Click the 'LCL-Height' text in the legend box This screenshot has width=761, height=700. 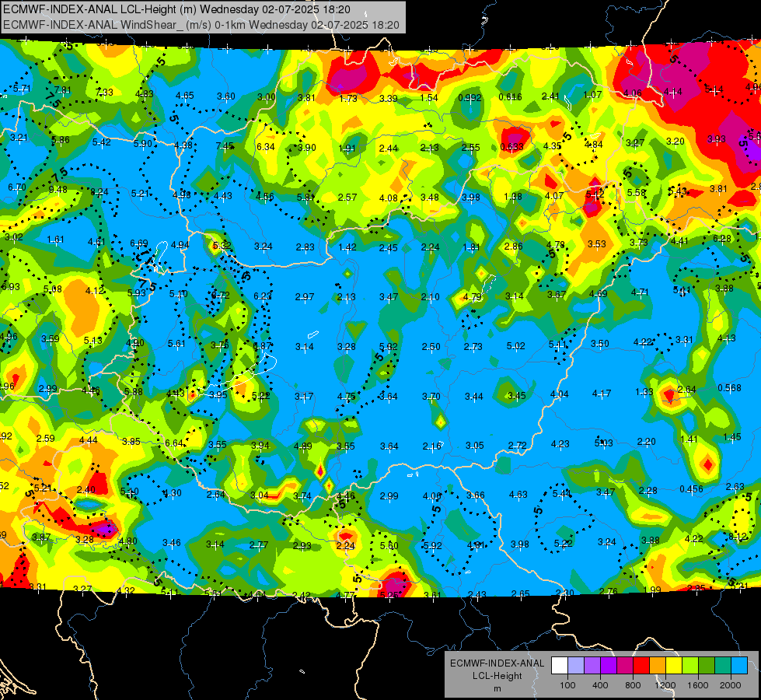pyautogui.click(x=497, y=676)
